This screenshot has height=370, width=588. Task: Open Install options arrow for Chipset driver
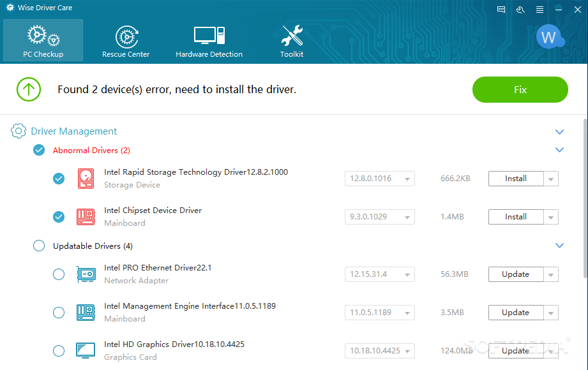pyautogui.click(x=551, y=217)
